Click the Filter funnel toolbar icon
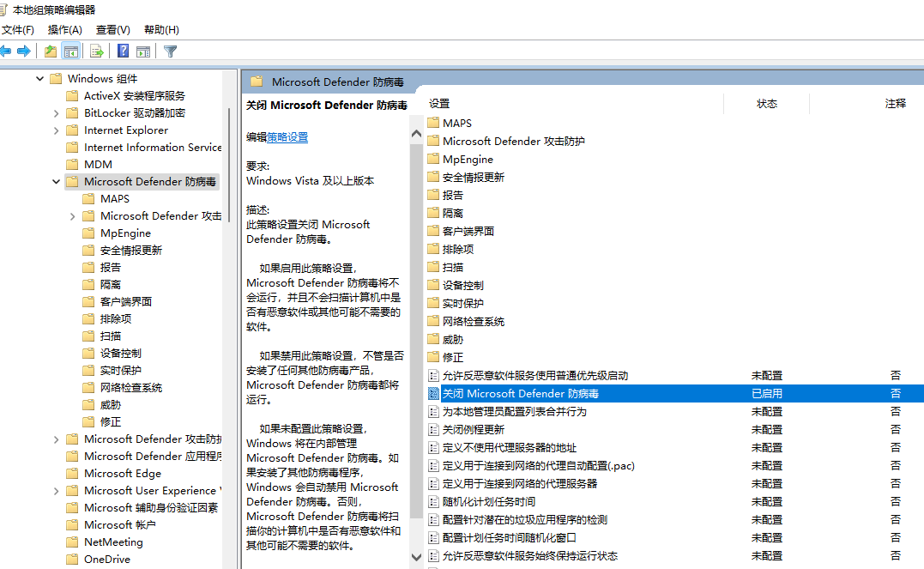This screenshot has height=569, width=924. (171, 51)
